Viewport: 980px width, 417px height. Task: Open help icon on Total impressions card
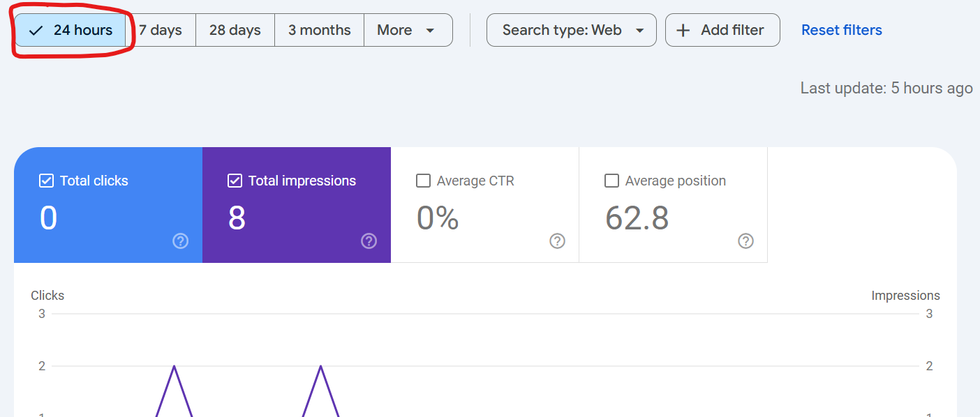pos(369,241)
